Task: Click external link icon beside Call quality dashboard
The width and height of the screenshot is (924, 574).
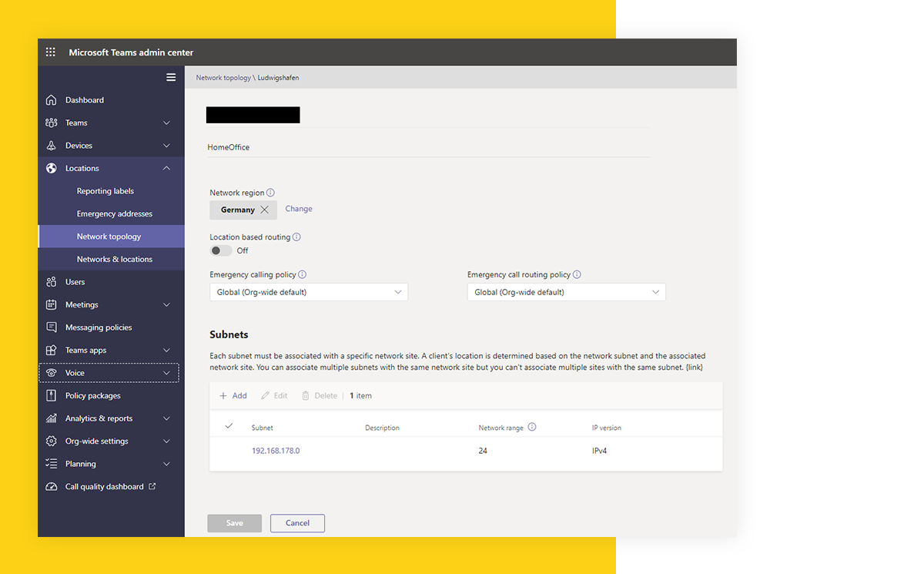Action: point(152,486)
